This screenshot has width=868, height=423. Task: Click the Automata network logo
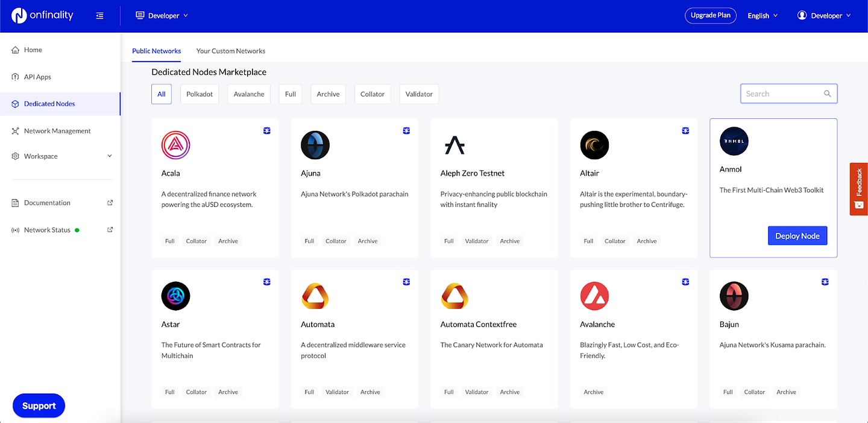pyautogui.click(x=315, y=296)
